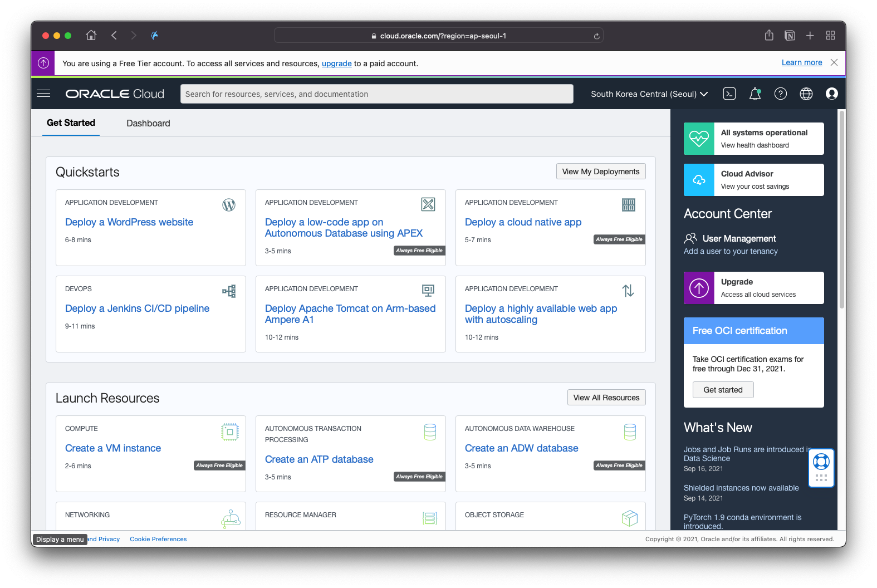Click Add a user to your tenancy

(731, 251)
